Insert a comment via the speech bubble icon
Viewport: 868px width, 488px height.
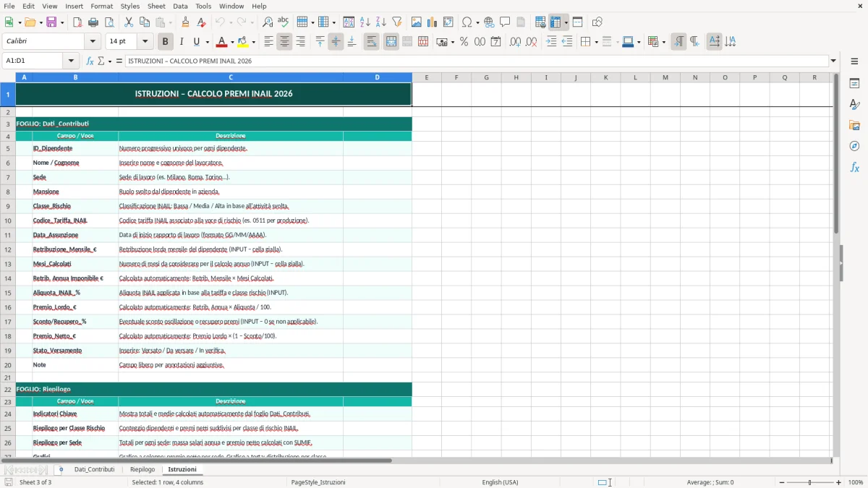pyautogui.click(x=505, y=22)
